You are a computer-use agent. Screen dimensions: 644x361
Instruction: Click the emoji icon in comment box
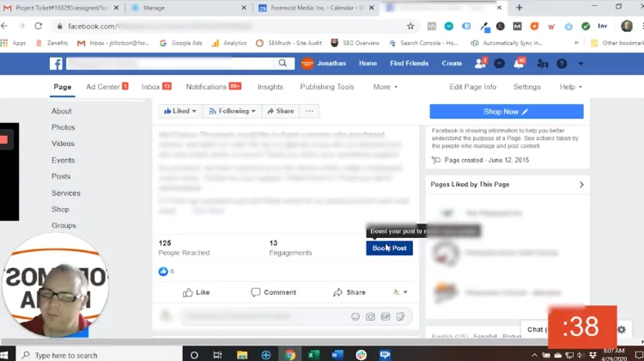coord(355,316)
